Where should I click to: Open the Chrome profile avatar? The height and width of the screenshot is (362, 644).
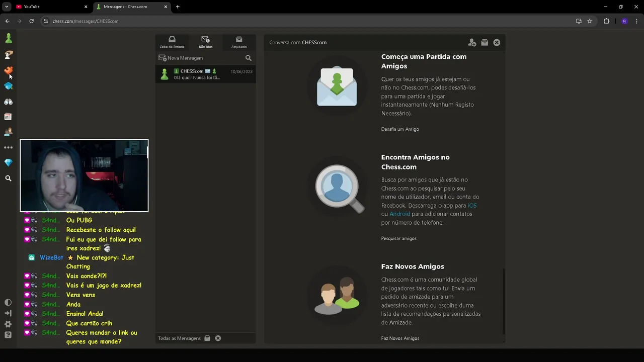(624, 21)
